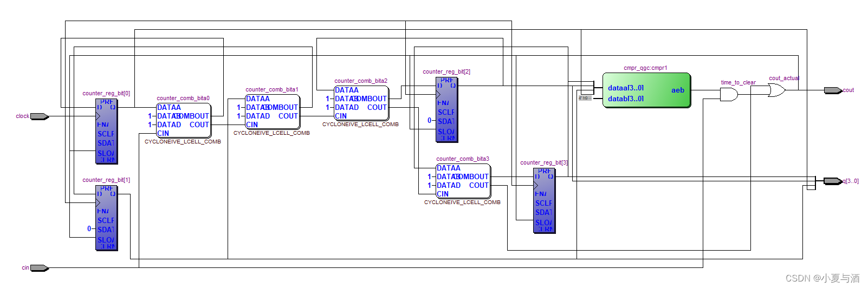Click CYCLONEIVE_LCELL_COMB under counter_comb_bita0
868x288 pixels.
pyautogui.click(x=183, y=141)
